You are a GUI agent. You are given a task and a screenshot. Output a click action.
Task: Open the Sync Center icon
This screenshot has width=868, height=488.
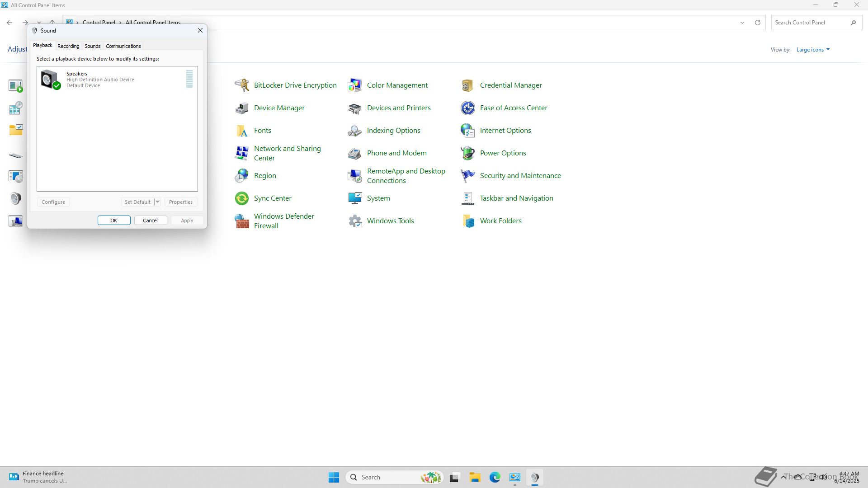point(242,198)
